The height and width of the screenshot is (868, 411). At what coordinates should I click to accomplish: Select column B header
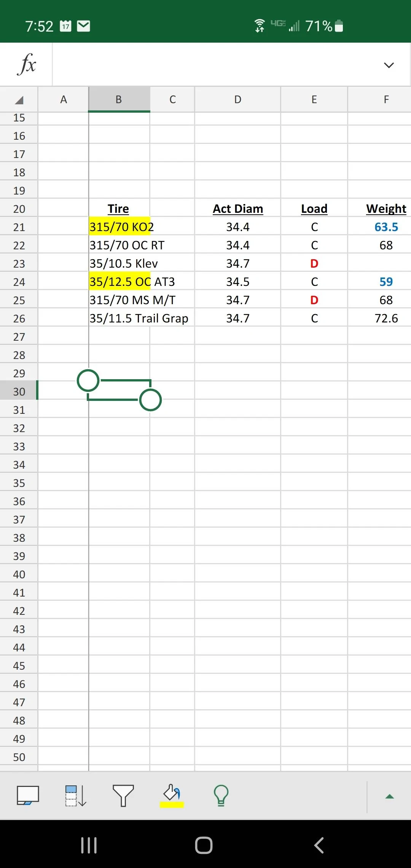[119, 99]
